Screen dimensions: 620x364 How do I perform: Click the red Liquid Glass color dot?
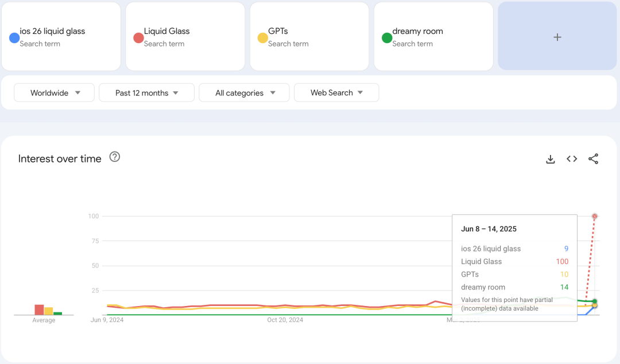138,38
